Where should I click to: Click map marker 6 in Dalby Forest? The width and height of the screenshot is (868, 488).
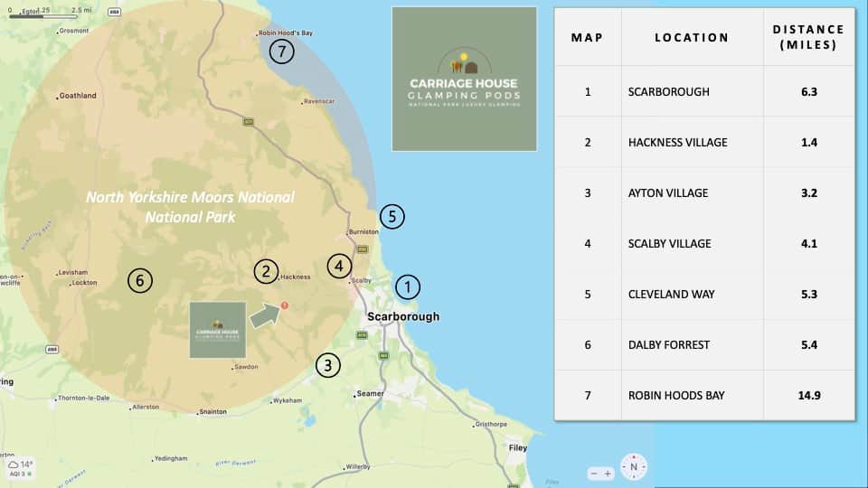click(x=140, y=280)
